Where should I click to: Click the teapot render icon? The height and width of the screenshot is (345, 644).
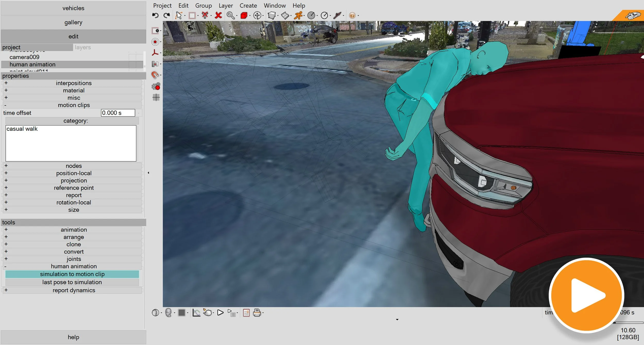(x=208, y=313)
